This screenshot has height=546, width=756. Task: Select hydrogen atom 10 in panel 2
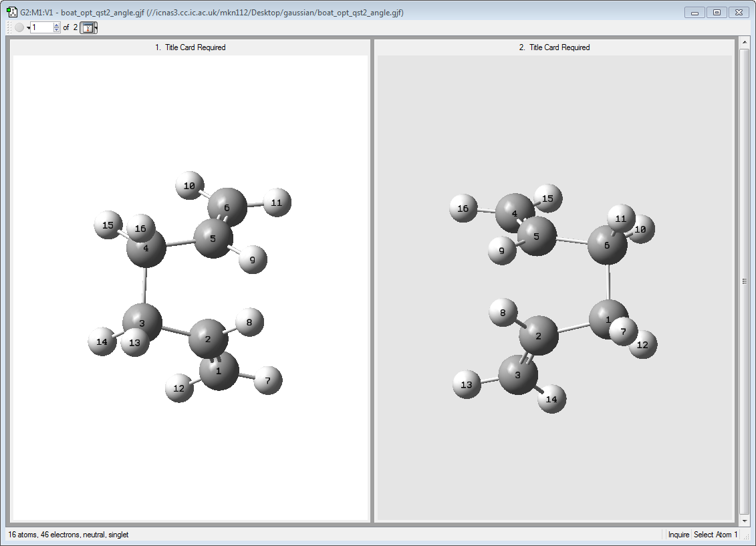643,229
